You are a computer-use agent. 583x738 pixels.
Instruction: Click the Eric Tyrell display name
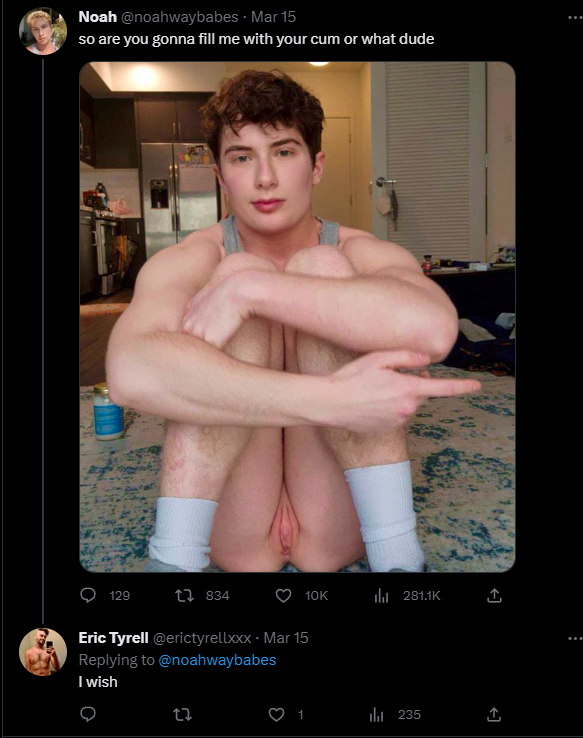(113, 638)
